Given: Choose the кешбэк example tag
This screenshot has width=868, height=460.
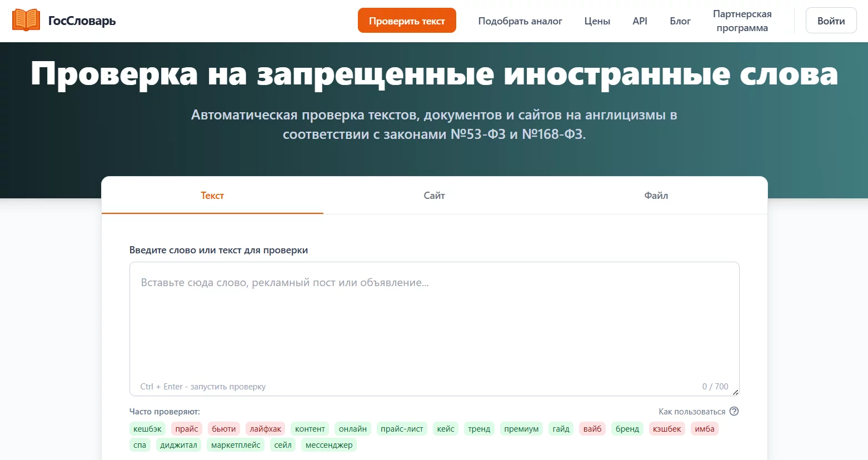Looking at the screenshot, I should (x=147, y=429).
